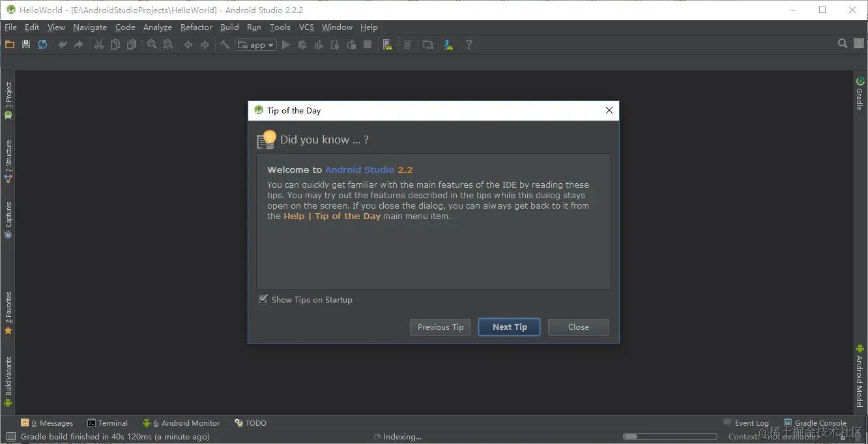Open the AVD Manager icon
The image size is (868, 444).
tap(388, 44)
